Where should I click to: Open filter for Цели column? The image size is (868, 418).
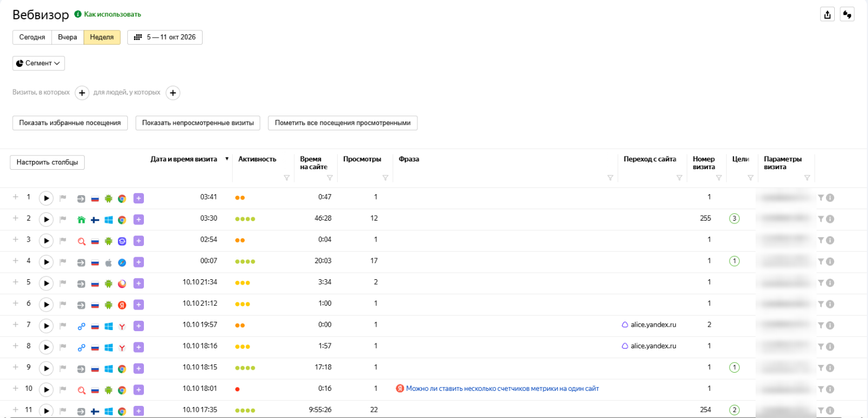750,177
